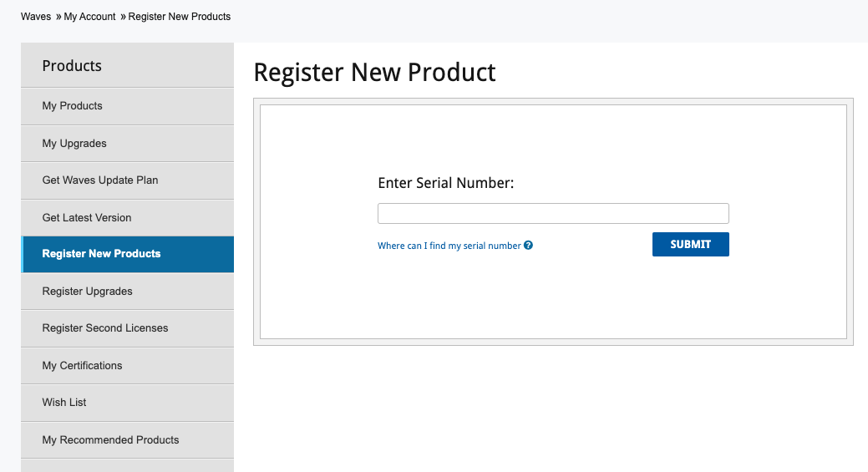
Task: Go to Waves breadcrumb link
Action: 36,17
